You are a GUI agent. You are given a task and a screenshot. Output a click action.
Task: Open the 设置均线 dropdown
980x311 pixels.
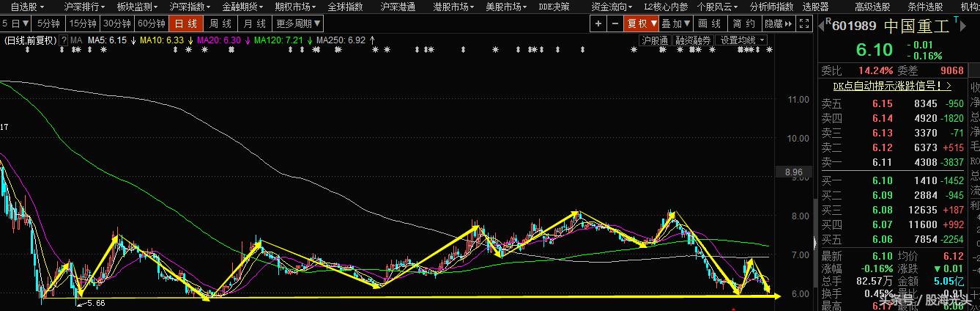741,40
